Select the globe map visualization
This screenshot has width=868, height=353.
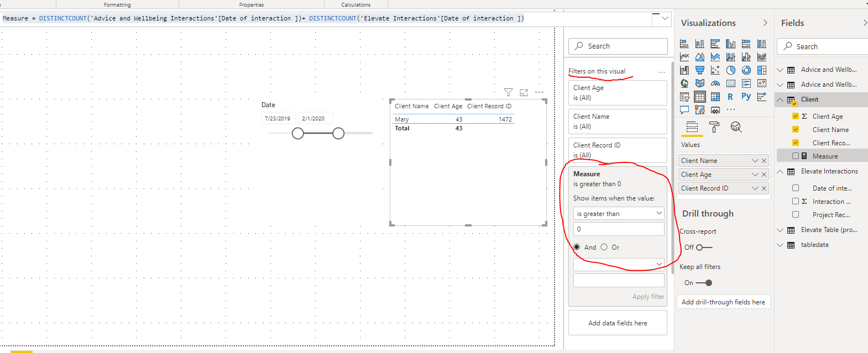click(684, 83)
